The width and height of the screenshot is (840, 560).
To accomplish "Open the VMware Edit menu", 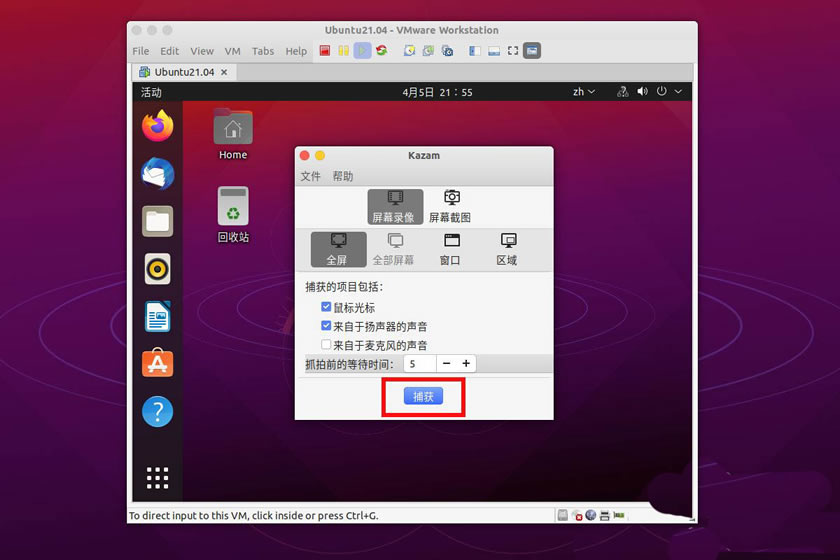I will pyautogui.click(x=169, y=51).
